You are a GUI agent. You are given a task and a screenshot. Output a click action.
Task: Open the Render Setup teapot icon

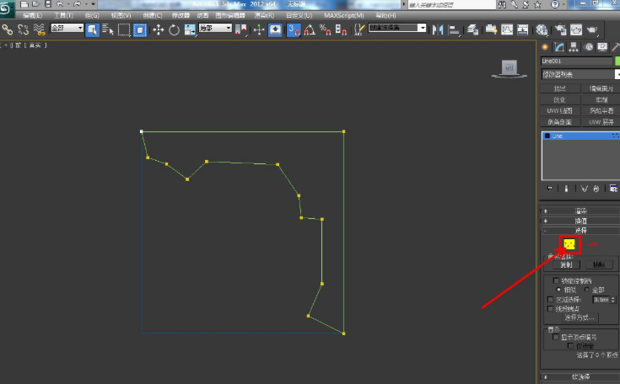click(560, 30)
